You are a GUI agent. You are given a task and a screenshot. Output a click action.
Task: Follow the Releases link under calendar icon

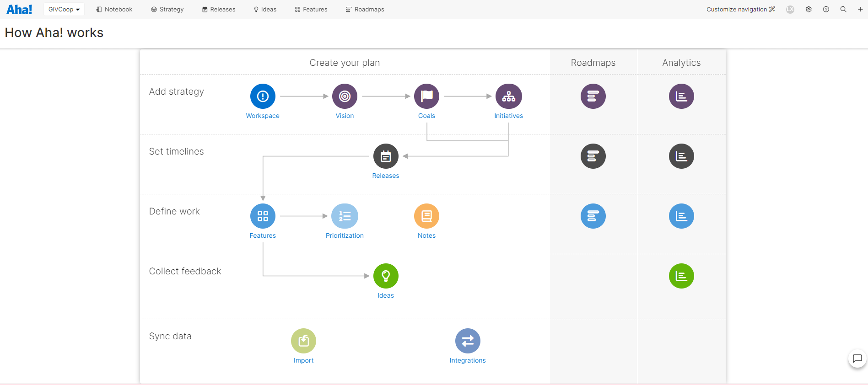[x=386, y=176]
